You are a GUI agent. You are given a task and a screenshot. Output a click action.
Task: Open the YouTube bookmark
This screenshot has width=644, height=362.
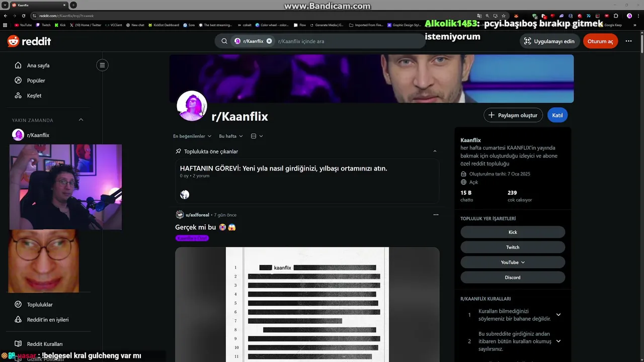coord(23,25)
